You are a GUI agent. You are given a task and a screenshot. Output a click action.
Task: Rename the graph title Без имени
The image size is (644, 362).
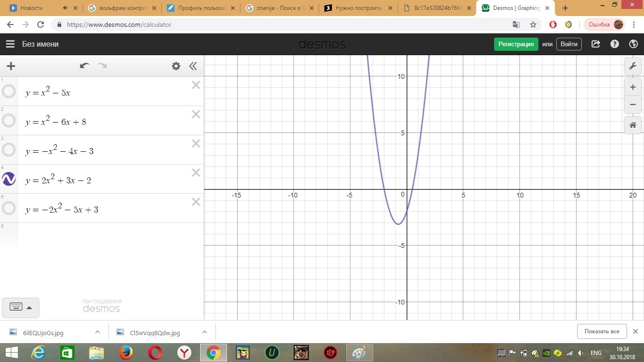(41, 44)
